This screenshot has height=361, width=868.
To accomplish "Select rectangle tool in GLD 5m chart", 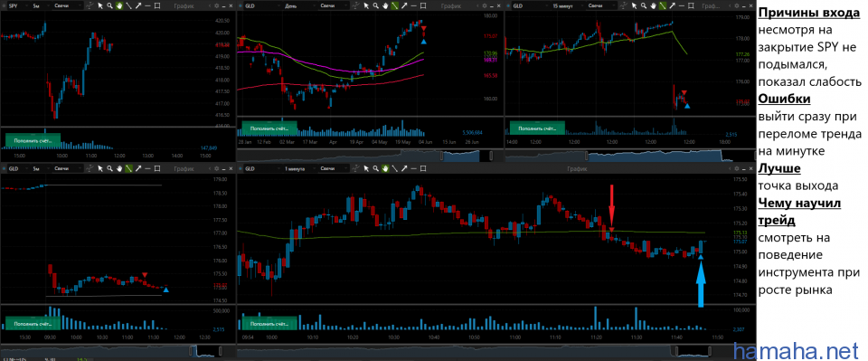I will click(157, 169).
